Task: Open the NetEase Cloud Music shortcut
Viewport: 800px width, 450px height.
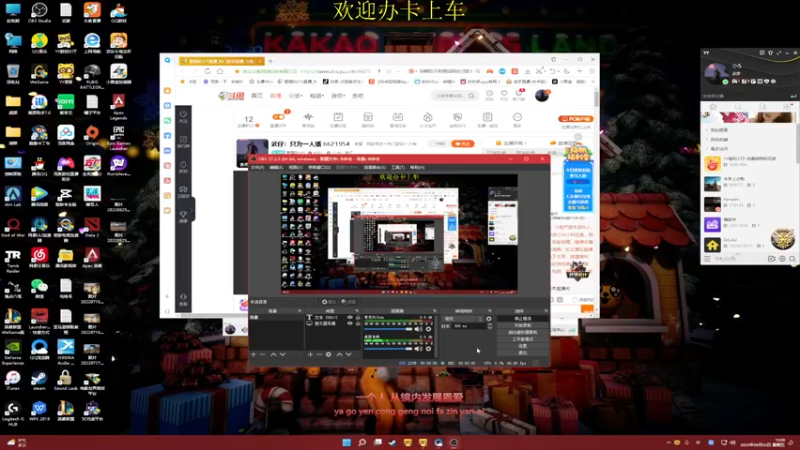Action: point(39,258)
